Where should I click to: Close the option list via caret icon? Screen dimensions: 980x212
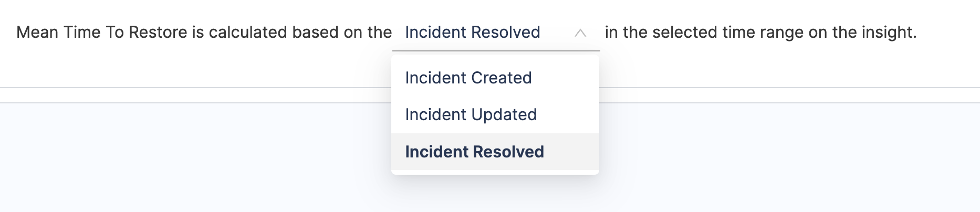point(580,33)
